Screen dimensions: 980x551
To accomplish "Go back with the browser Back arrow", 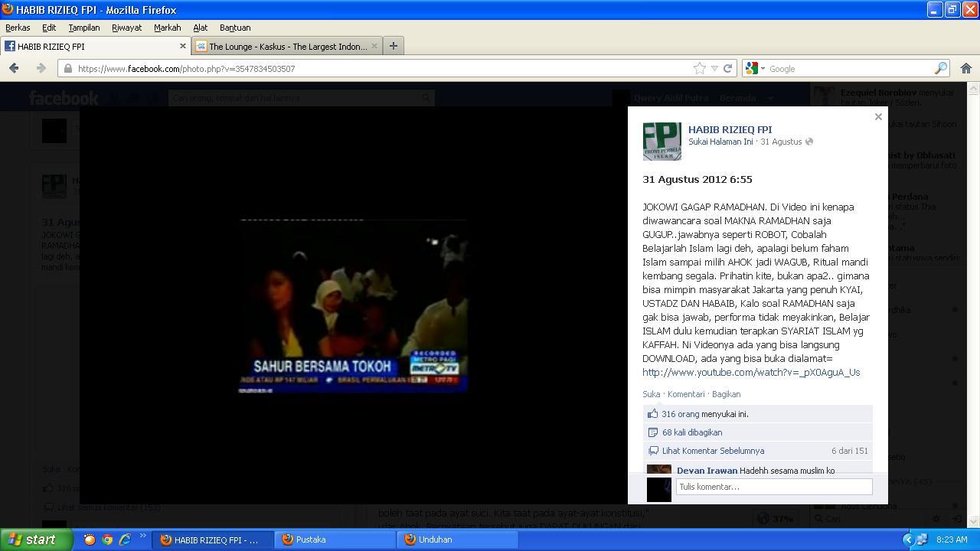I will pyautogui.click(x=14, y=68).
